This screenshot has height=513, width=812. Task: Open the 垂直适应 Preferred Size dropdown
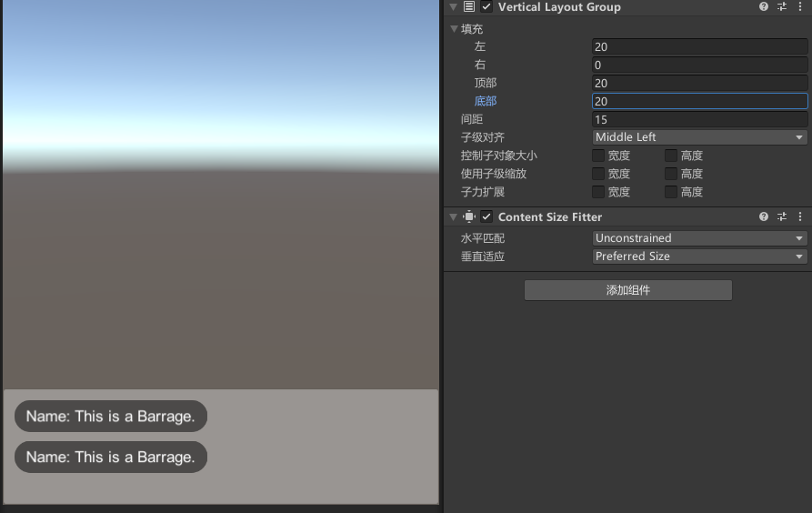pos(699,256)
